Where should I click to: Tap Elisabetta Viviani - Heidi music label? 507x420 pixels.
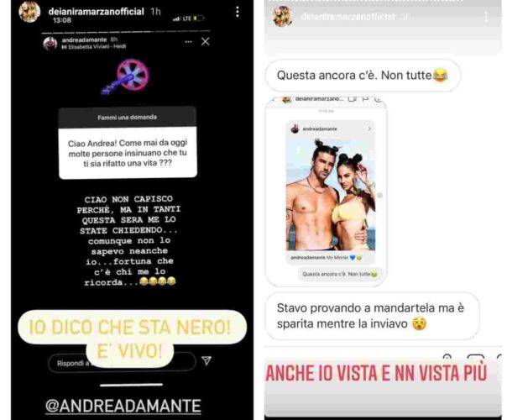94,46
